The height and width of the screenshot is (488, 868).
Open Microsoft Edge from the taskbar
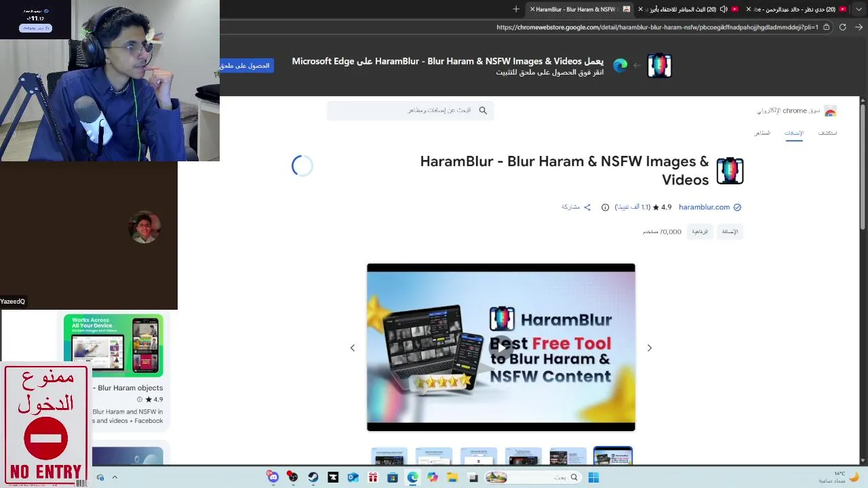click(x=412, y=477)
